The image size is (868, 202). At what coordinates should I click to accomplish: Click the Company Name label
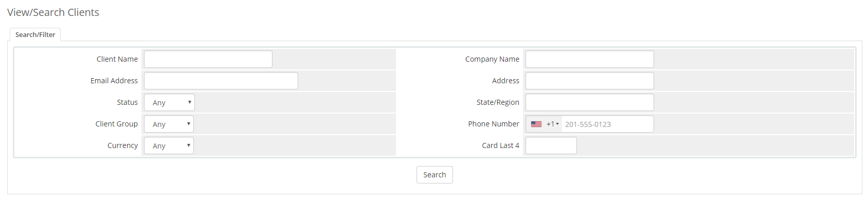click(x=492, y=59)
